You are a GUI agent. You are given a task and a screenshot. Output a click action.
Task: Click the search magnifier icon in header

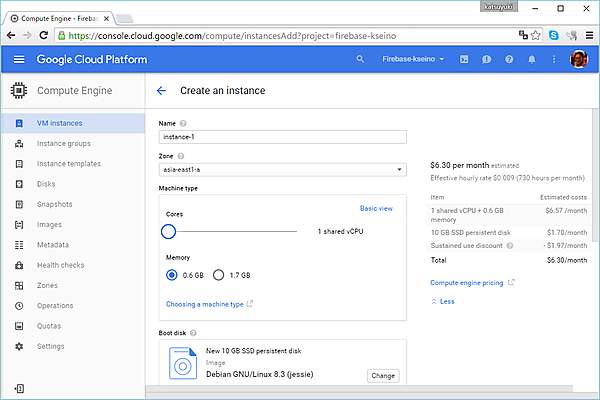tap(361, 60)
